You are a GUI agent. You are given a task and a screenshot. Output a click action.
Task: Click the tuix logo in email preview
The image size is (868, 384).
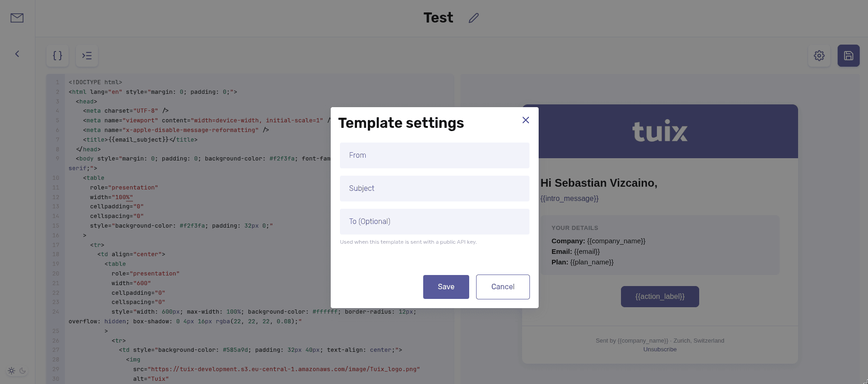click(660, 132)
